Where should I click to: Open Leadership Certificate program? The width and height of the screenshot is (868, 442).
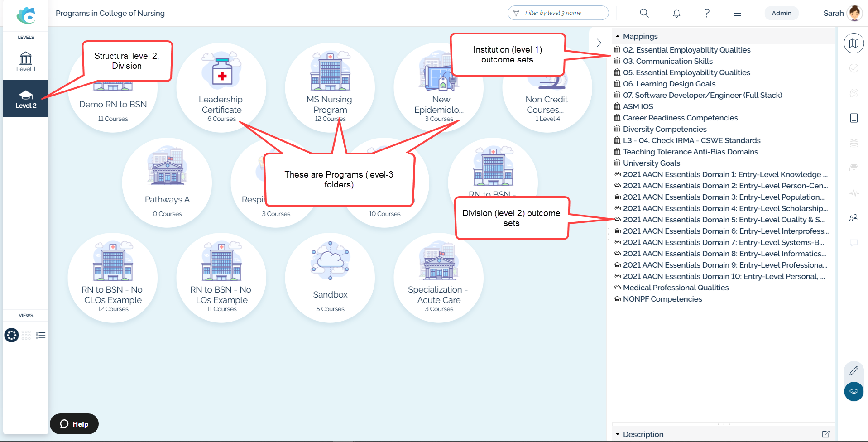coord(221,87)
